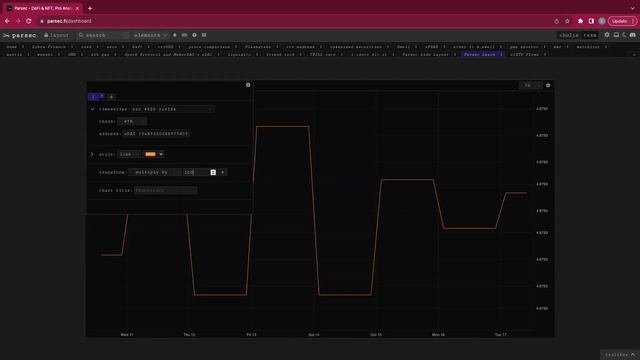Expand the toolbox panel at bottom right
Image resolution: width=640 pixels, height=360 pixels.
[620, 355]
